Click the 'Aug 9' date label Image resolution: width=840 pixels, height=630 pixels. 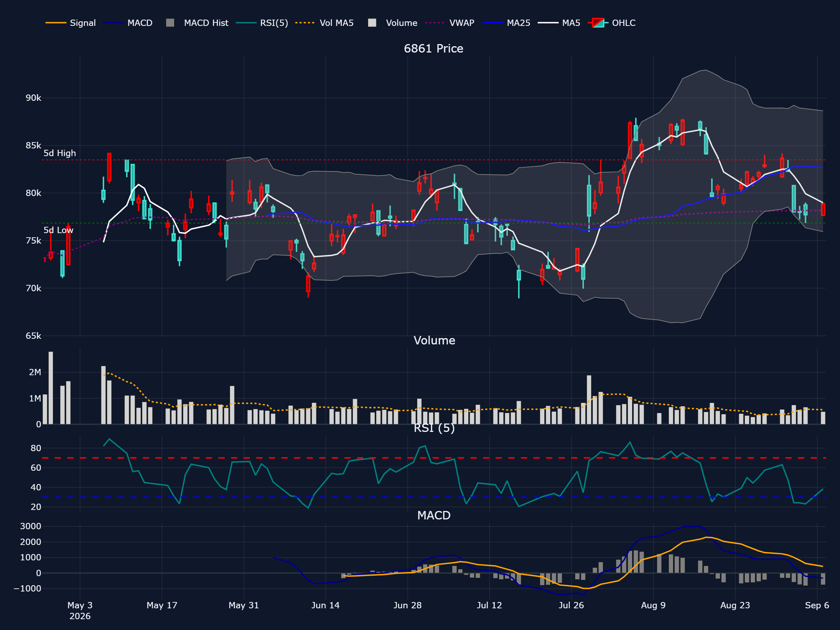pos(653,605)
